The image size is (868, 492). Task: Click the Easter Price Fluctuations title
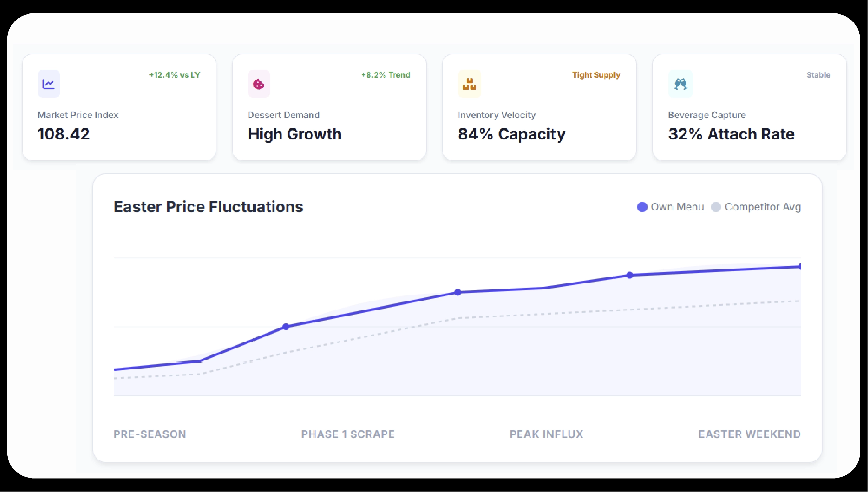tap(208, 206)
